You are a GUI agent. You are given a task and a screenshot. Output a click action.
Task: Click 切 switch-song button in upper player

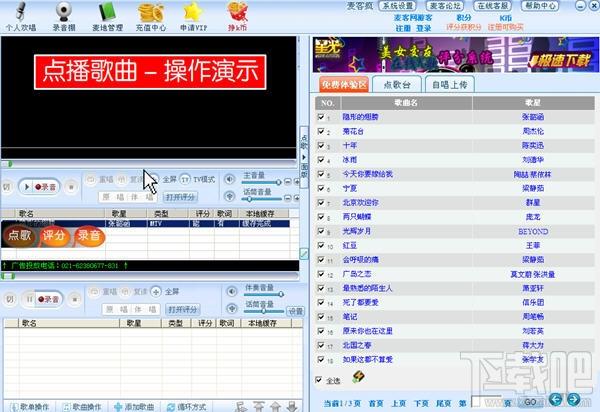tap(7, 187)
